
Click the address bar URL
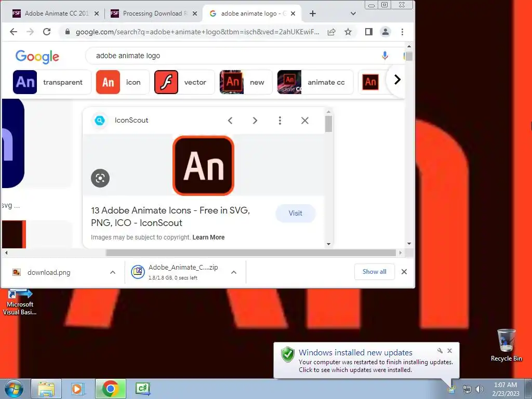(197, 32)
